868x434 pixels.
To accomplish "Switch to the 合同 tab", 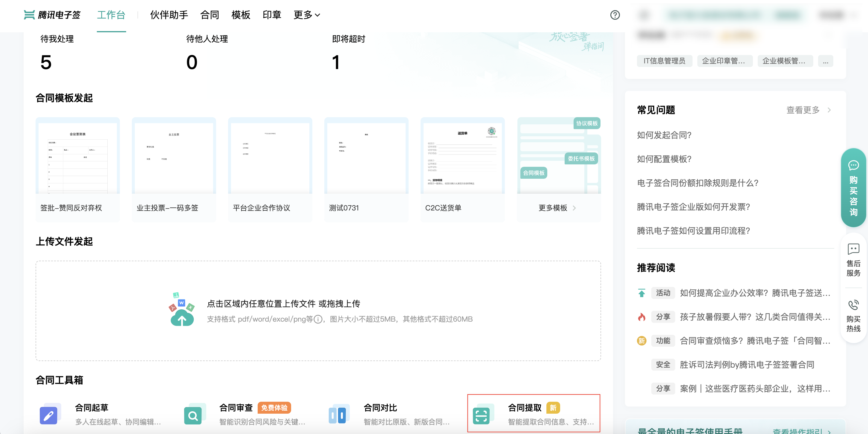I will 210,15.
